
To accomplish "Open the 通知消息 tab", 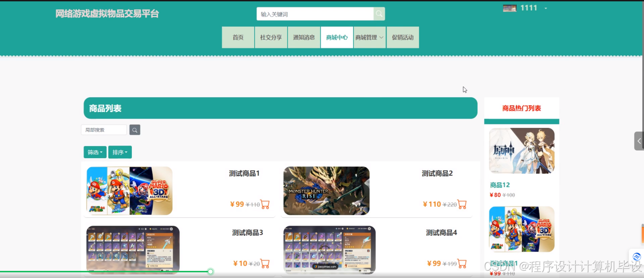I will coord(304,38).
